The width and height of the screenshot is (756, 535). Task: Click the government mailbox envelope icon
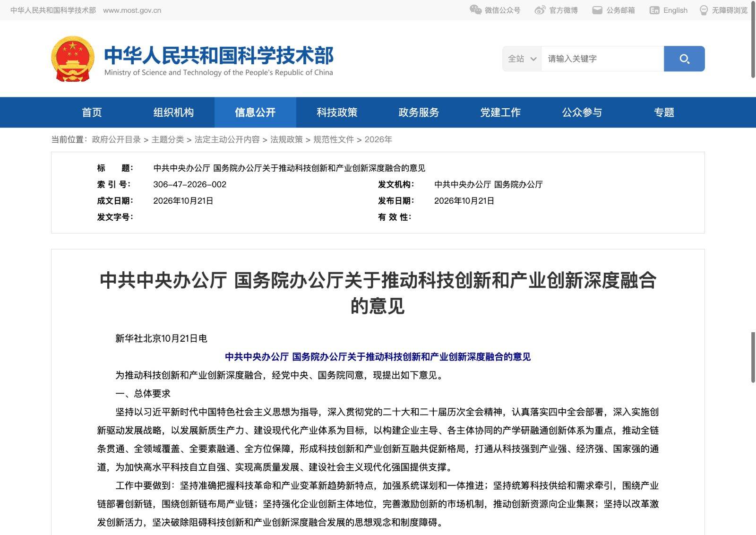[597, 10]
